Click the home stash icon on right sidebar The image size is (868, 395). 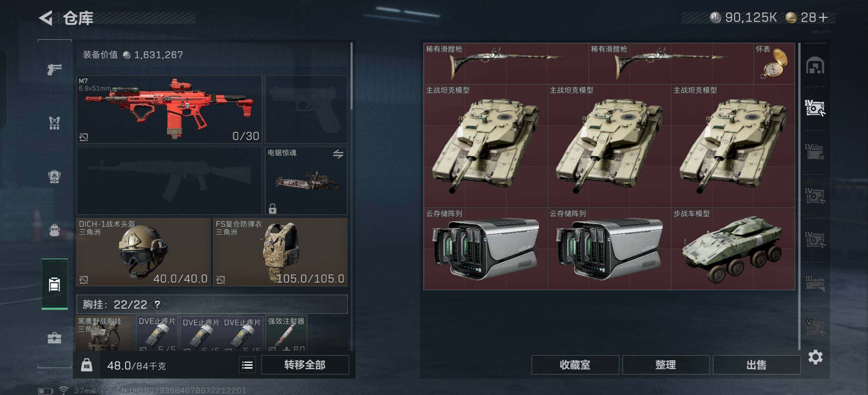[x=815, y=65]
